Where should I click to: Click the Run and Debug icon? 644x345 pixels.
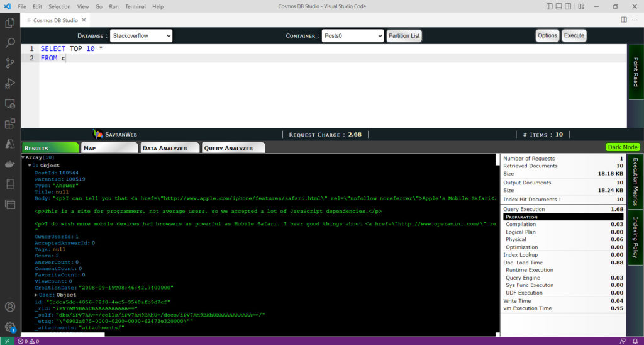[x=10, y=83]
